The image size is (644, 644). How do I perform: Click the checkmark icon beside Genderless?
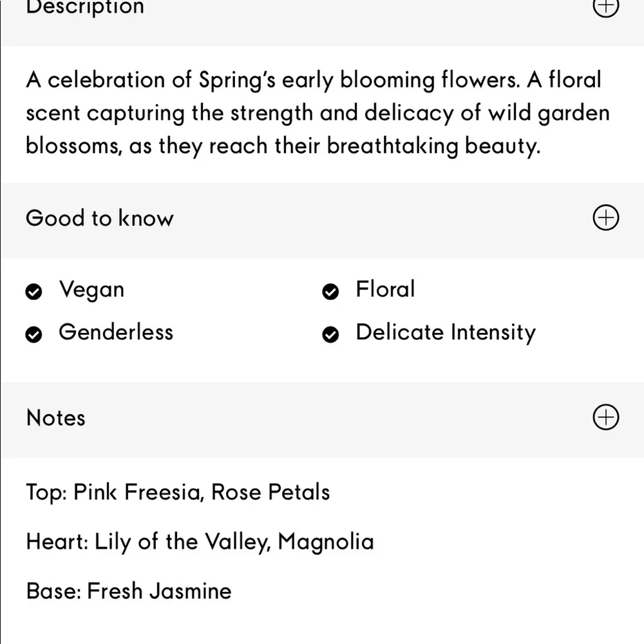[33, 335]
